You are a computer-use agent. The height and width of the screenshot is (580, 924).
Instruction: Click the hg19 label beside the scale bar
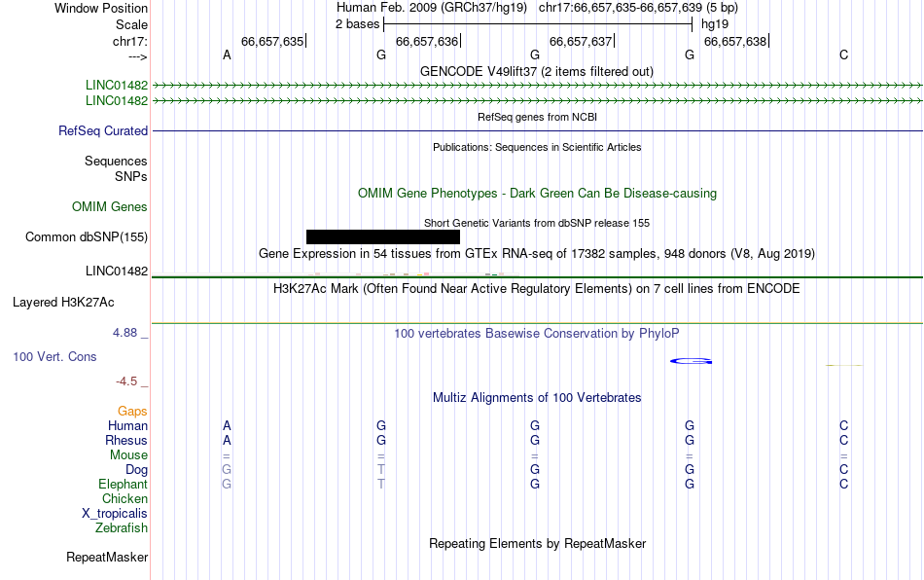click(715, 24)
